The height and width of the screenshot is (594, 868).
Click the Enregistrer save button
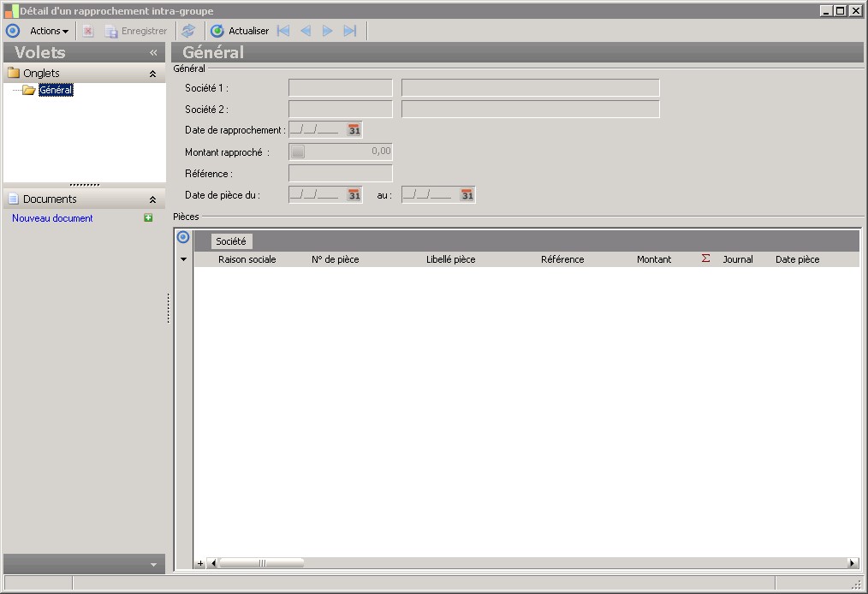pyautogui.click(x=136, y=31)
